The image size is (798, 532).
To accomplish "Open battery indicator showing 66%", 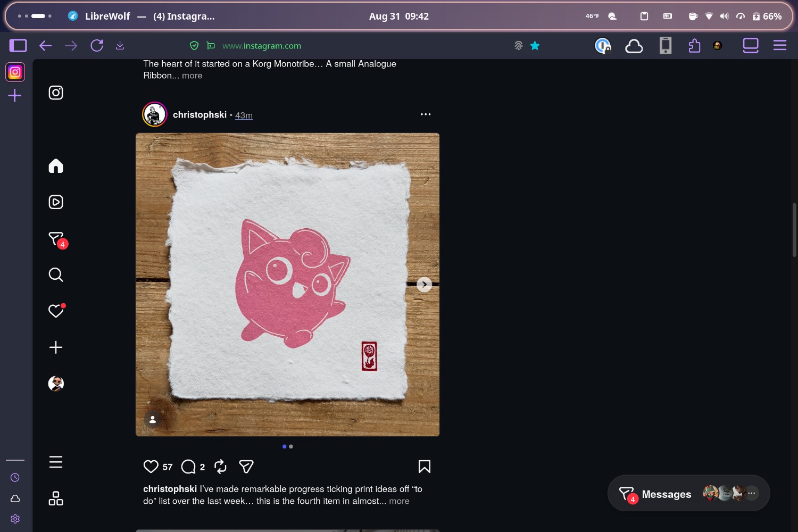I will [x=767, y=16].
